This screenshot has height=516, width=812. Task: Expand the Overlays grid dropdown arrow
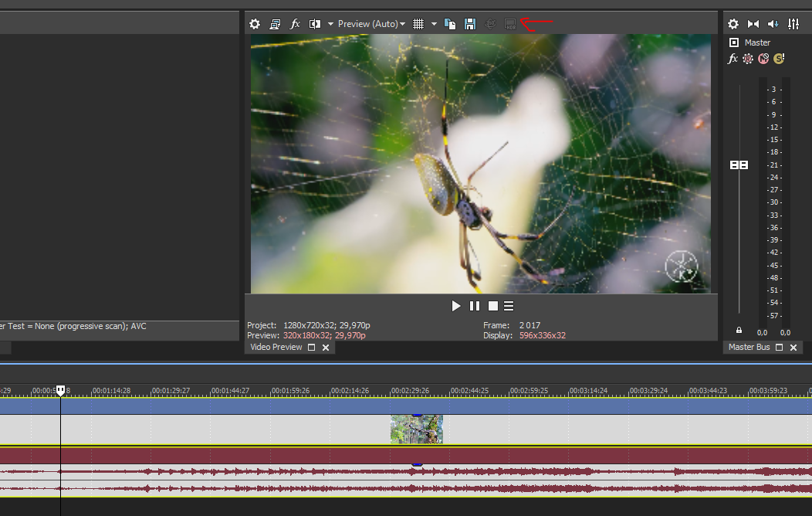(434, 24)
